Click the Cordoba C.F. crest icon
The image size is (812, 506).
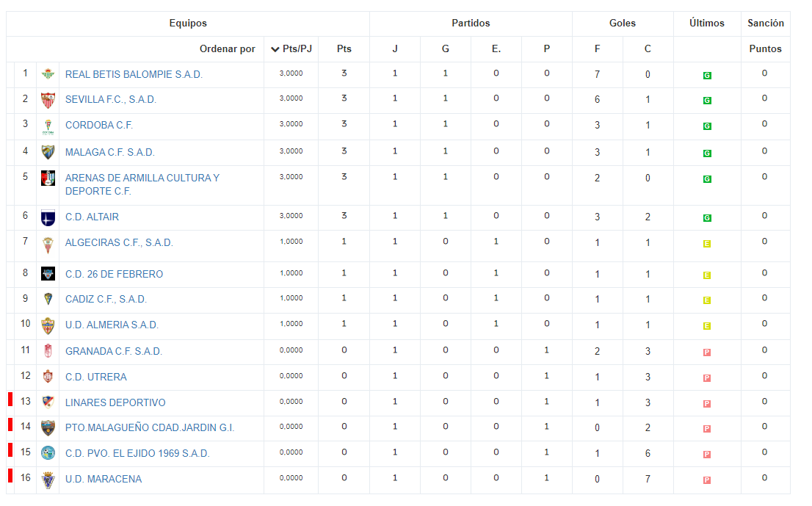(48, 126)
